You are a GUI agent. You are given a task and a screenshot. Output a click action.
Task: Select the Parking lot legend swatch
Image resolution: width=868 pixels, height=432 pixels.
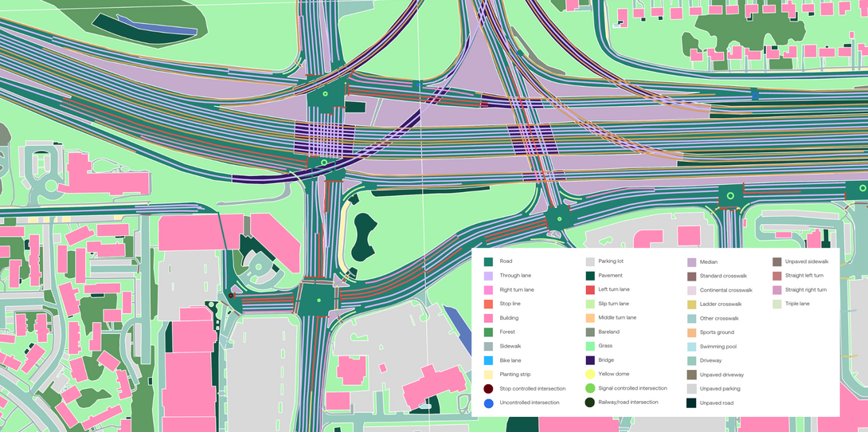pos(590,261)
